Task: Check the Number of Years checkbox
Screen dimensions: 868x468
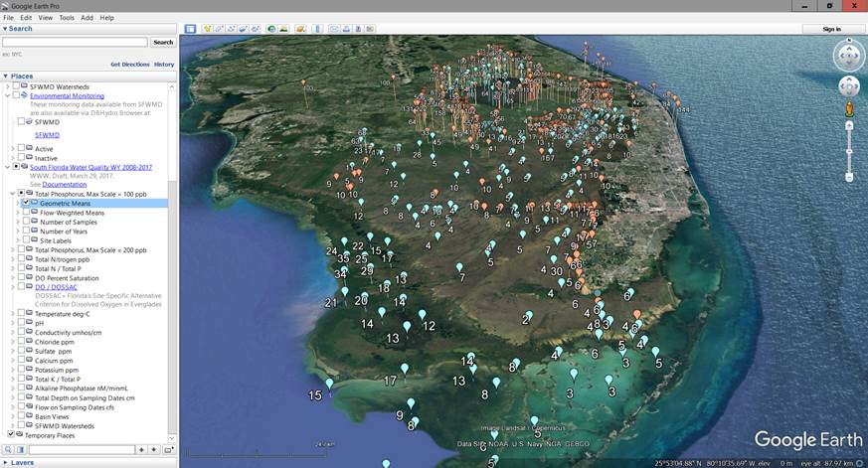Action: coord(26,232)
